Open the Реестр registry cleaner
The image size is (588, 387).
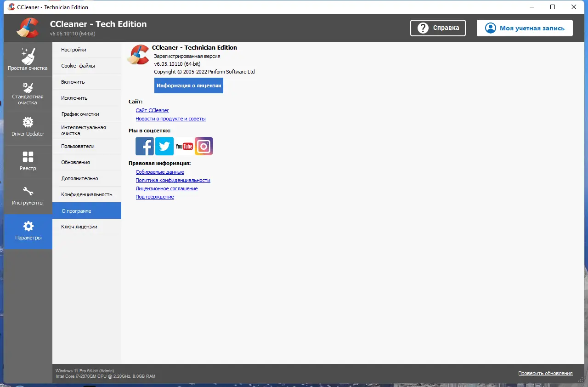tap(28, 163)
